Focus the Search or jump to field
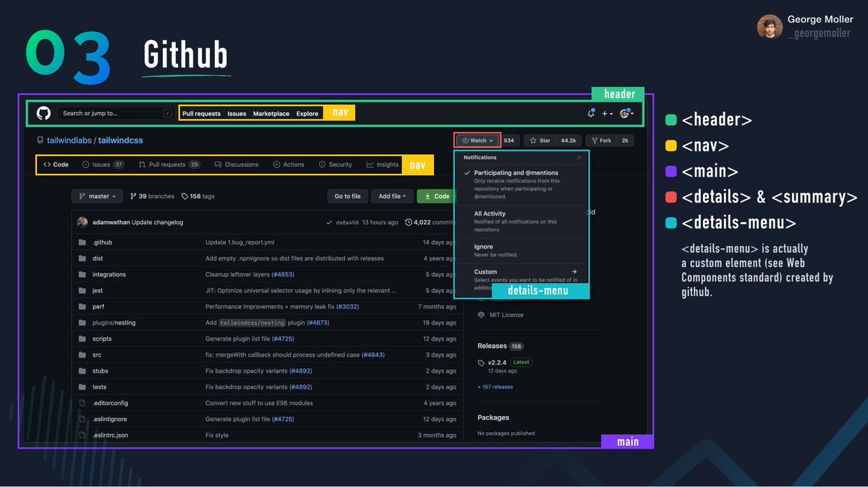The height and width of the screenshot is (487, 868). tap(116, 114)
